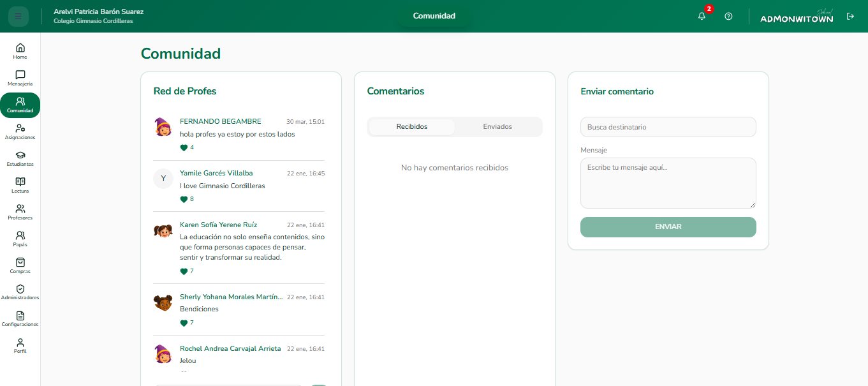The width and height of the screenshot is (868, 386).
Task: Click the '30 mar, 15:01' timestamp
Action: pyautogui.click(x=305, y=121)
